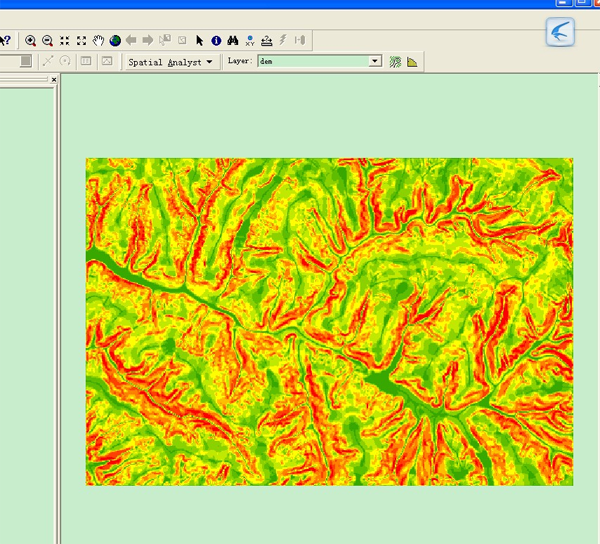Click the slope raster map display

point(329,321)
